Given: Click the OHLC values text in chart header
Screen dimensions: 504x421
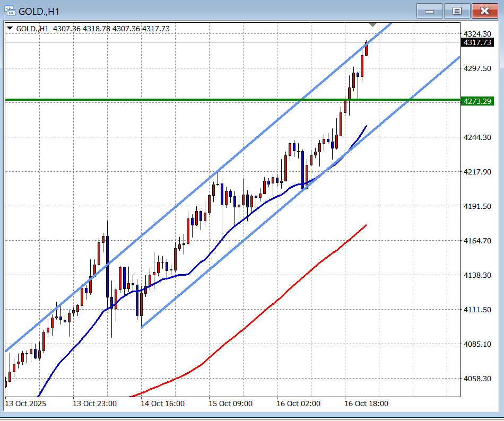Looking at the screenshot, I should click(x=111, y=29).
